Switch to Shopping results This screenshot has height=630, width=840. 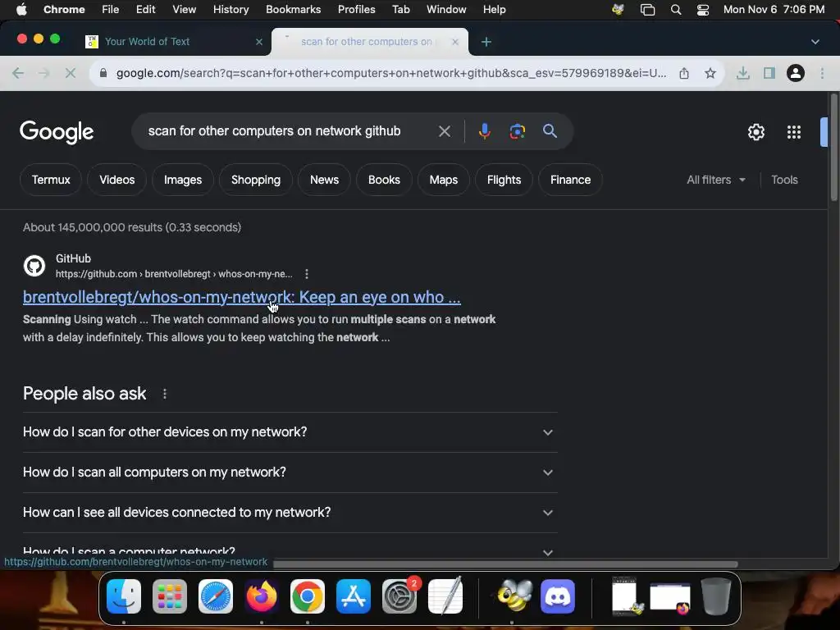(x=256, y=180)
